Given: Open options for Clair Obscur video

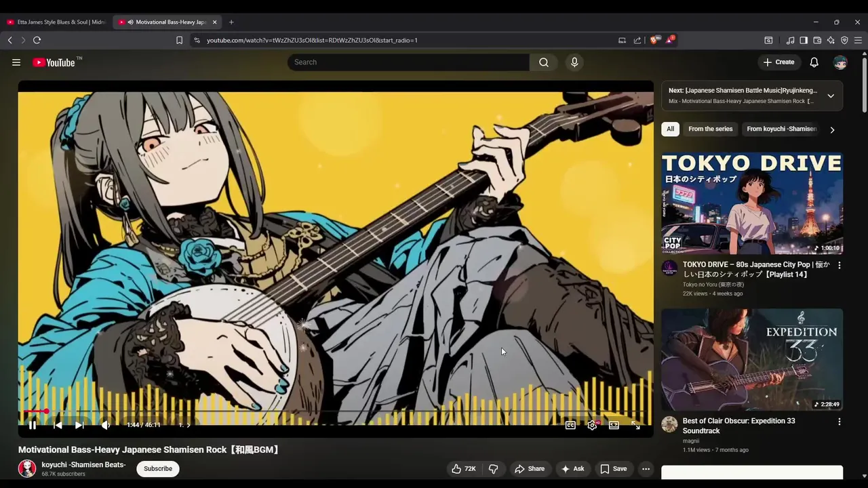Looking at the screenshot, I should [839, 422].
